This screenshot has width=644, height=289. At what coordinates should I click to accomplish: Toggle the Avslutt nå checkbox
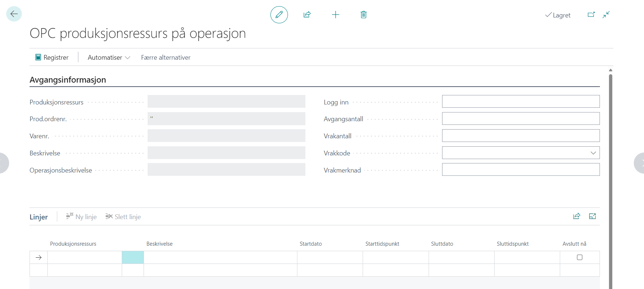[579, 257]
